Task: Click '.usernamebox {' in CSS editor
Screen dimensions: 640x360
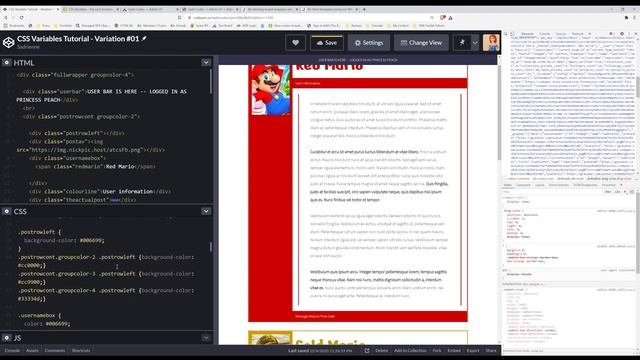Action: [39, 315]
